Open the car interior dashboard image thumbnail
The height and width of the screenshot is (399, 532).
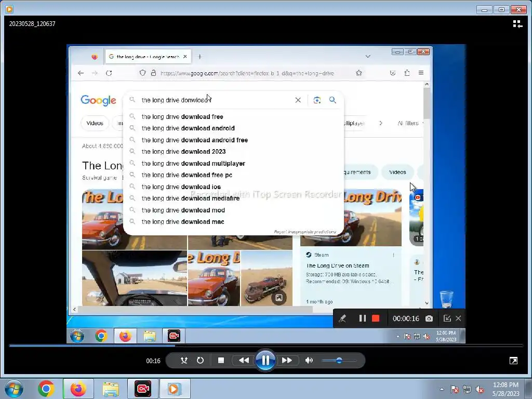[x=135, y=278]
